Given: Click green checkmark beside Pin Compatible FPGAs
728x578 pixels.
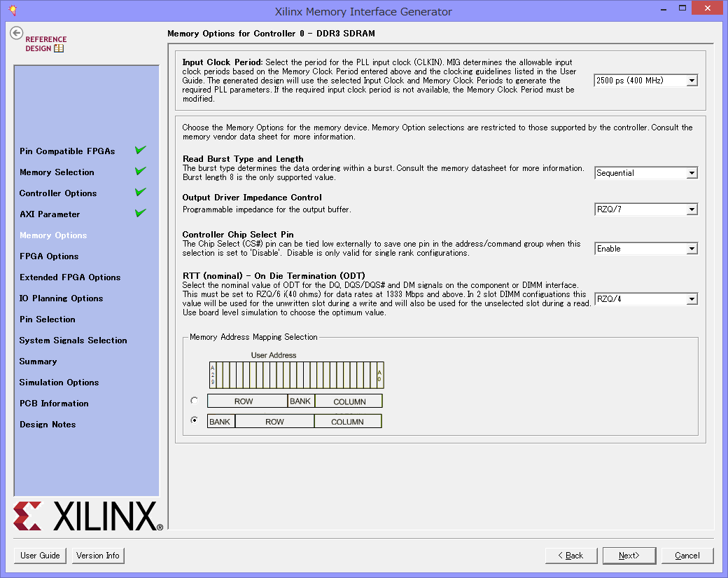Looking at the screenshot, I should pos(141,150).
